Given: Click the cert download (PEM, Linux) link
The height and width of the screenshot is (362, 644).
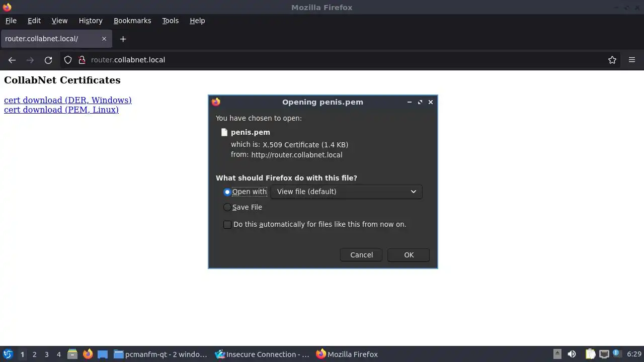Looking at the screenshot, I should point(61,110).
